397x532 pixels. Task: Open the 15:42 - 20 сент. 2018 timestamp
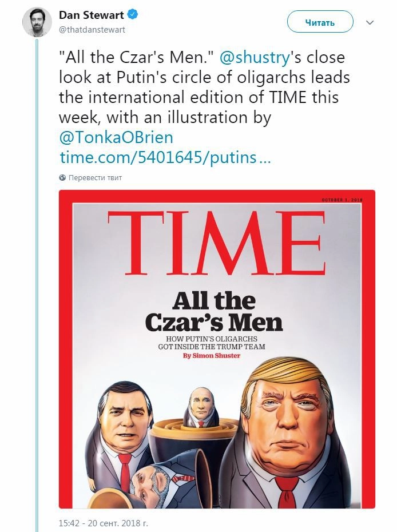[102, 523]
